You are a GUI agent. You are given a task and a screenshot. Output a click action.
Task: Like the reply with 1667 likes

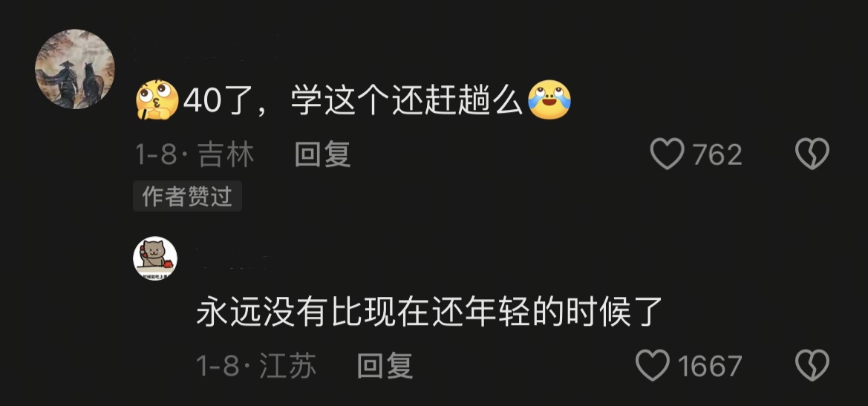653,366
